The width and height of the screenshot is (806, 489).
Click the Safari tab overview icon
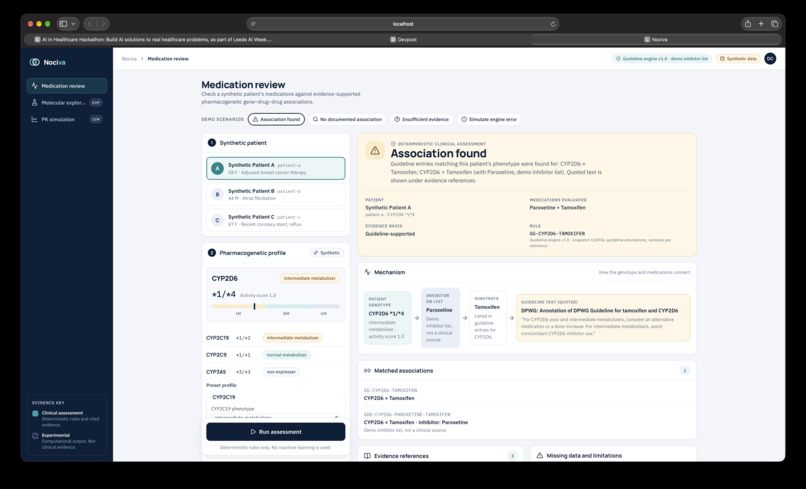coord(774,24)
